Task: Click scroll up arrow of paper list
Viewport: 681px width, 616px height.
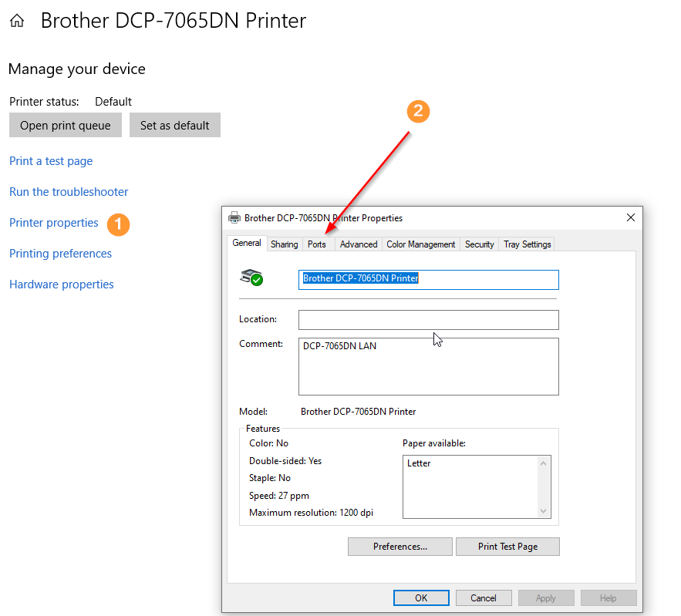Action: 543,463
